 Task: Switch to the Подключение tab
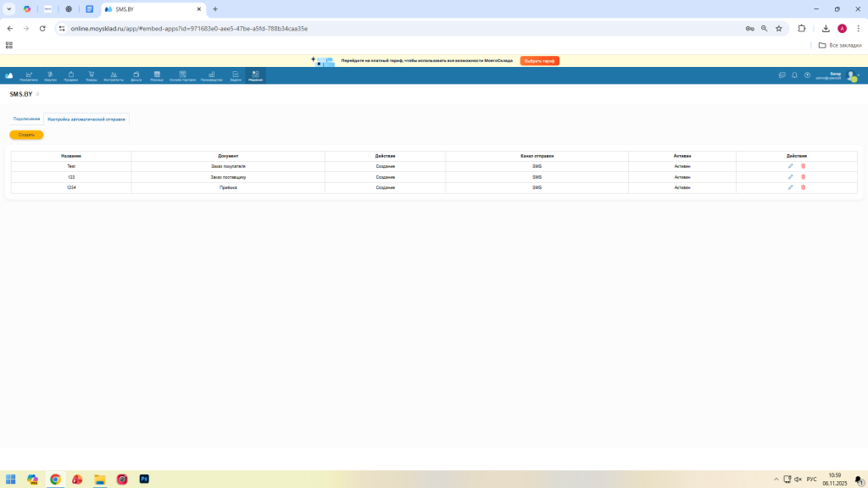26,119
